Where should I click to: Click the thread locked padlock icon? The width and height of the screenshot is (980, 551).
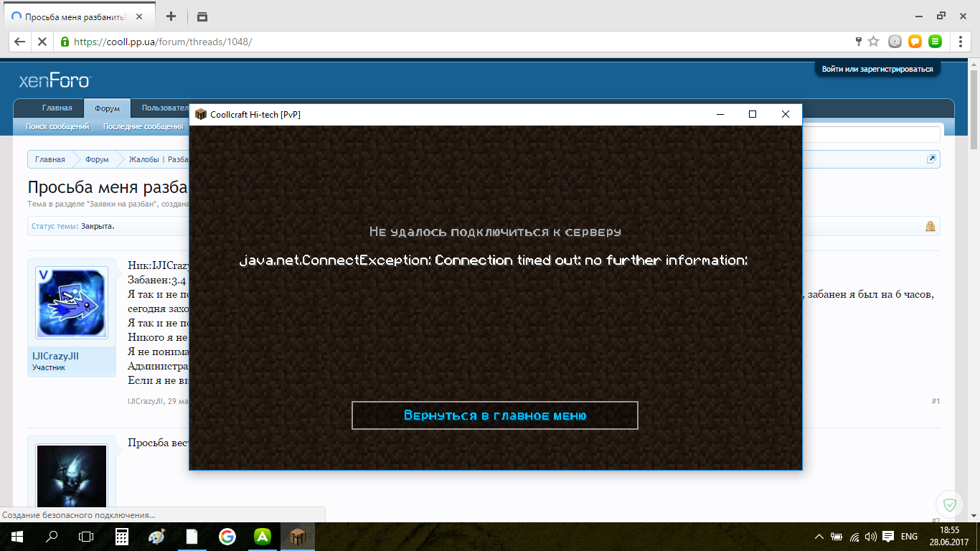(930, 226)
